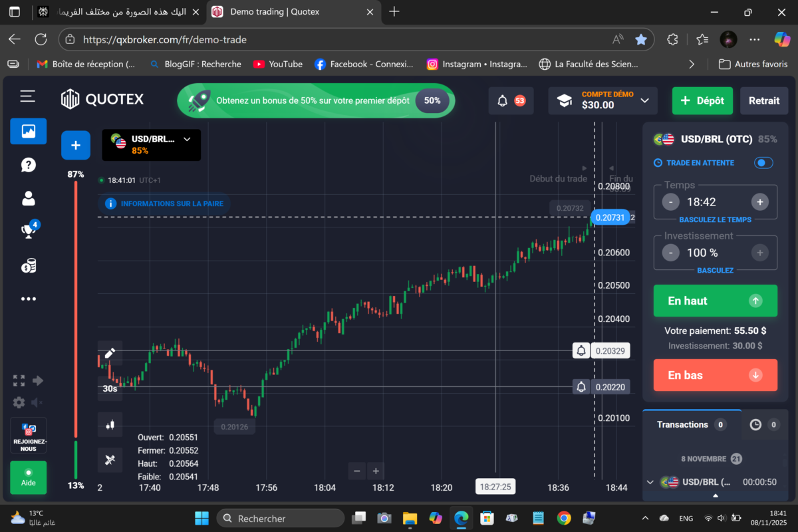Toggle the Trade en attente switch

pyautogui.click(x=763, y=163)
